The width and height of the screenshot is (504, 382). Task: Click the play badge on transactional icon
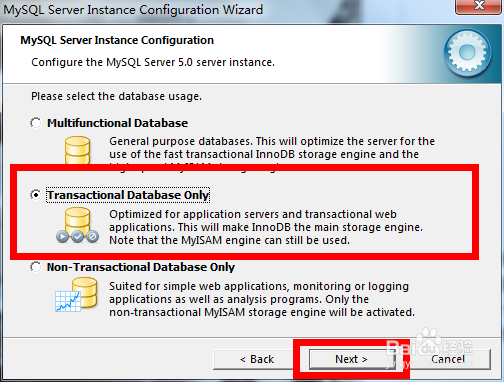(x=62, y=236)
